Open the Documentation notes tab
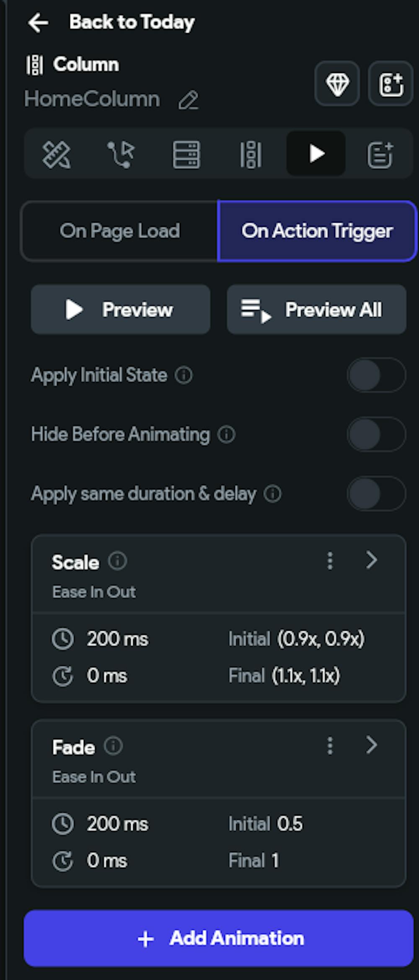Viewport: 419px width, 980px height. [380, 154]
